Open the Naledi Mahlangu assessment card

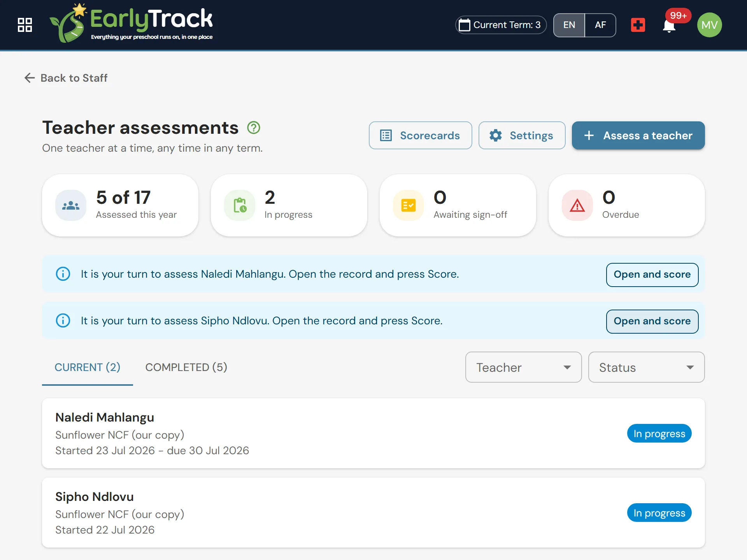373,433
